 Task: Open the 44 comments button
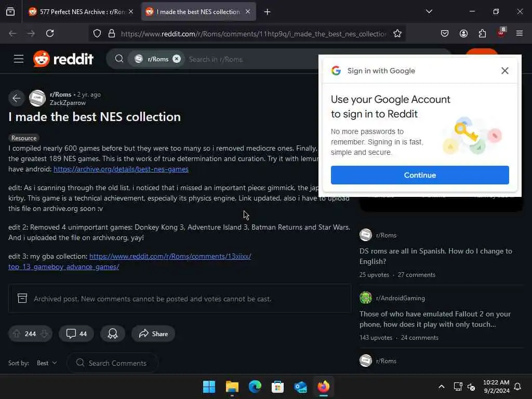coord(76,334)
